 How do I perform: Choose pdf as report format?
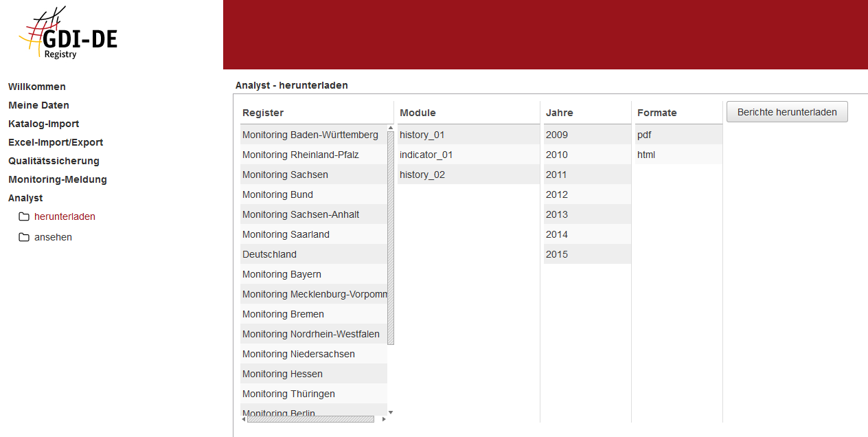pyautogui.click(x=644, y=135)
